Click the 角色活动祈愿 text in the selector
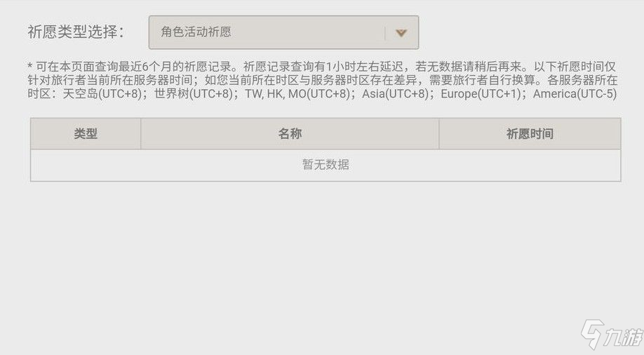This screenshot has width=644, height=355. coord(196,32)
